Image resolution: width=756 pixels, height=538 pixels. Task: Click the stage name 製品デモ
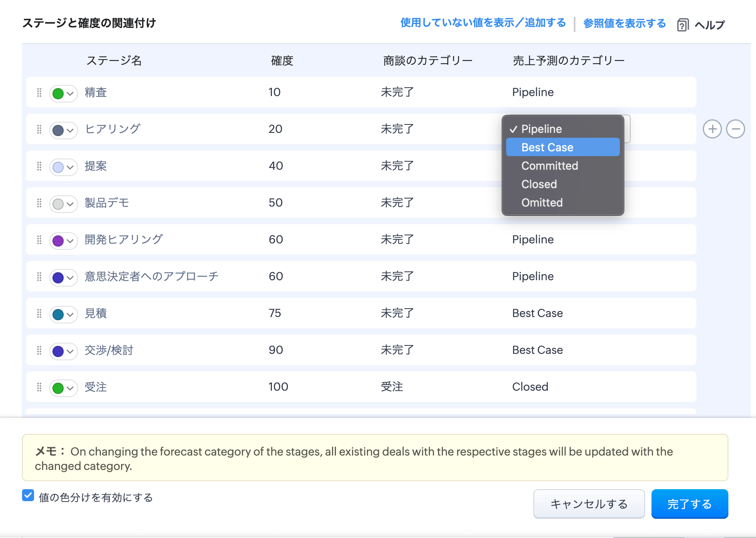(107, 203)
